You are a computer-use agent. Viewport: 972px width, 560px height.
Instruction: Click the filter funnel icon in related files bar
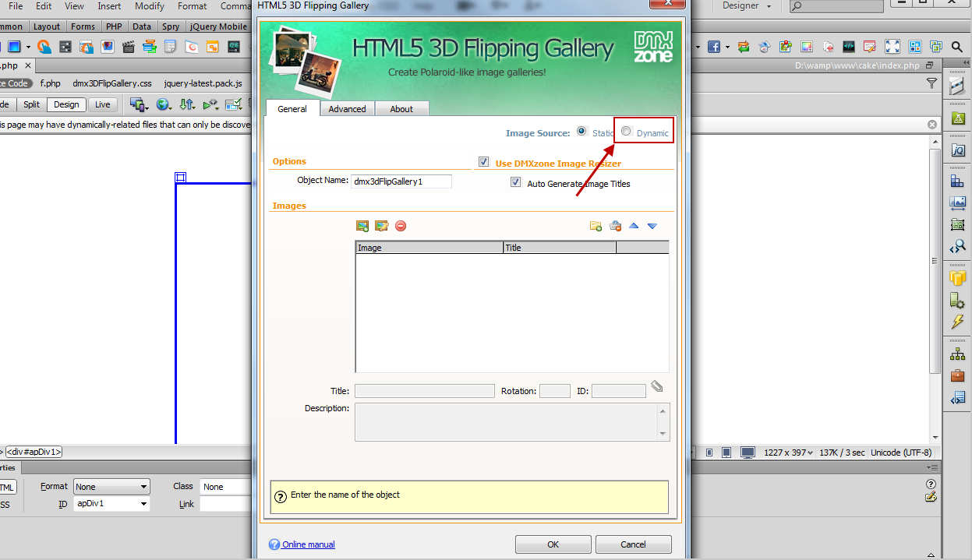[931, 83]
